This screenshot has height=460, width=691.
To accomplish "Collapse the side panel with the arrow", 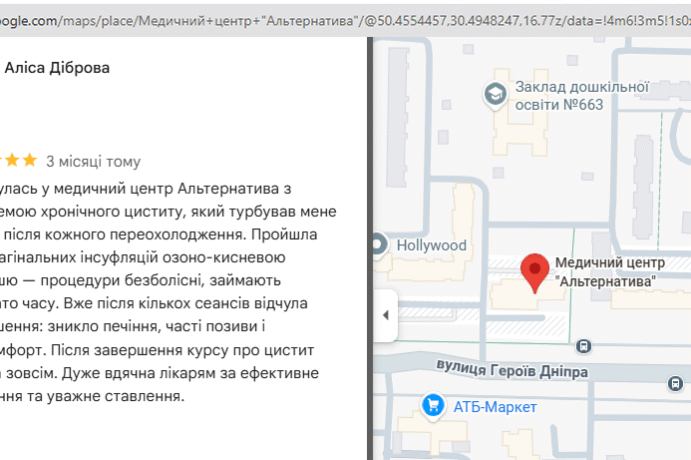I will [386, 315].
